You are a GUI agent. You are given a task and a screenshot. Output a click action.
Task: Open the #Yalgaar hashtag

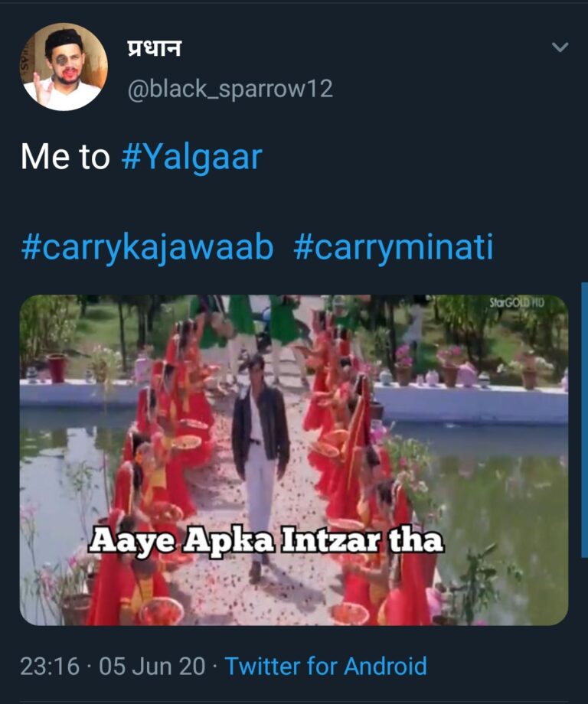pos(192,157)
